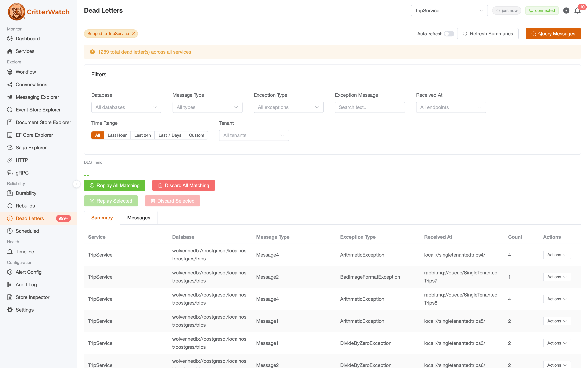Image resolution: width=588 pixels, height=368 pixels.
Task: Open the gRPC sidebar icon
Action: [10, 173]
